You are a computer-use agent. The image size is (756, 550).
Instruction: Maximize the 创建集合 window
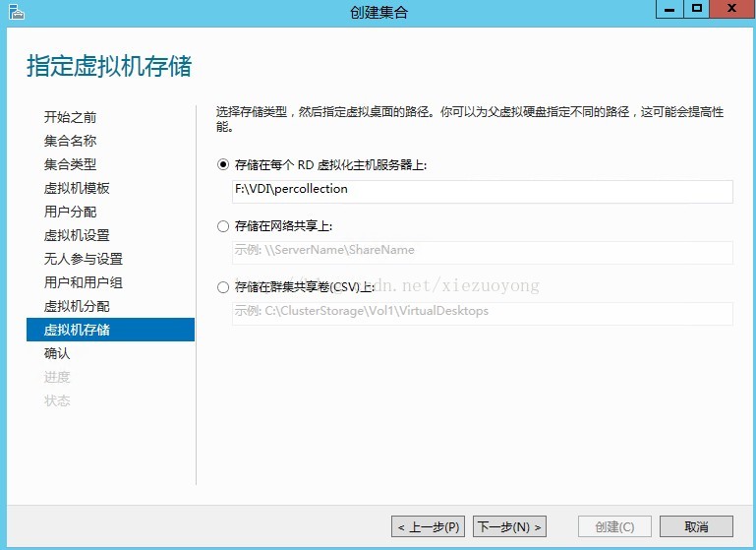[697, 9]
